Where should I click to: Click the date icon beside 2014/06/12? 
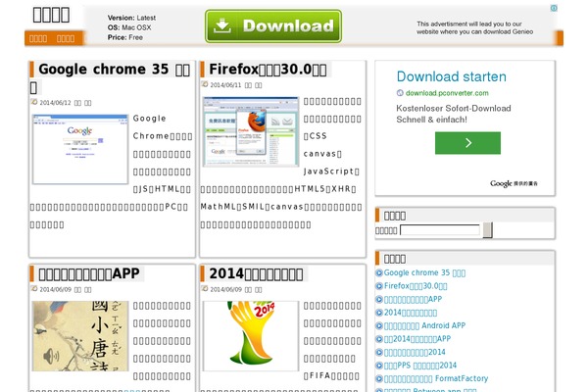tap(34, 102)
